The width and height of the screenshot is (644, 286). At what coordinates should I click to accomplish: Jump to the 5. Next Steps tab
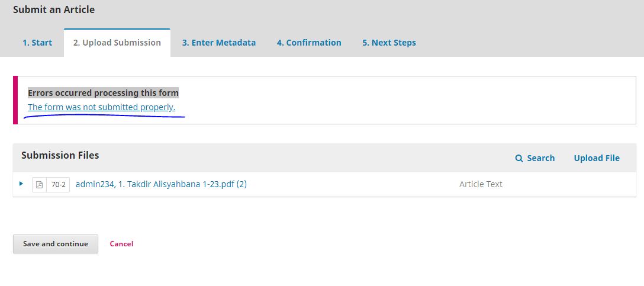click(389, 43)
